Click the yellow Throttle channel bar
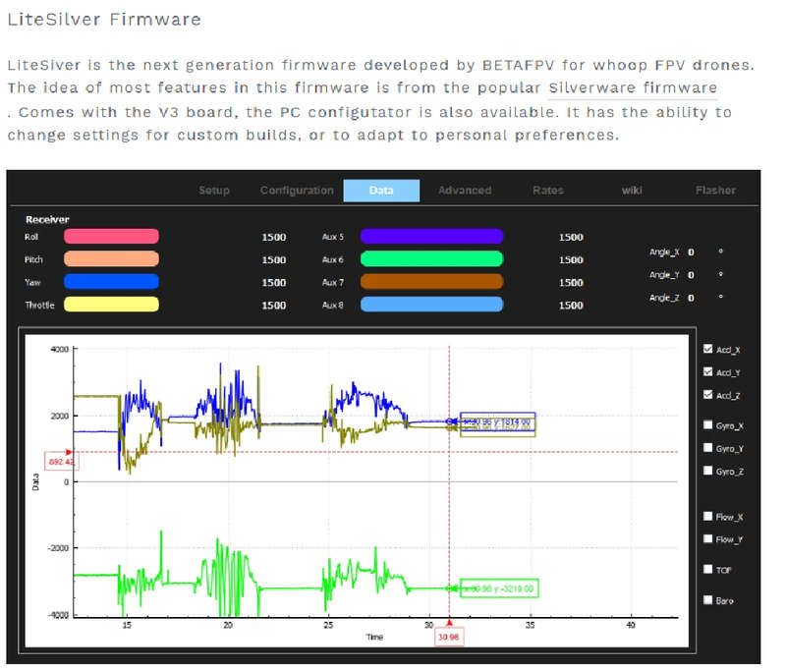 [x=111, y=305]
